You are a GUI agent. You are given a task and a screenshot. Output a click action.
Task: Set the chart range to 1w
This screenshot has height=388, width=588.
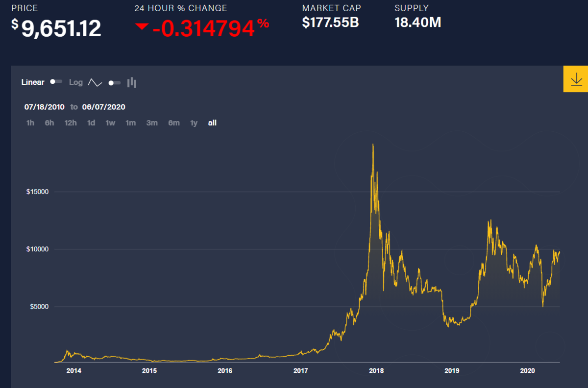click(110, 123)
